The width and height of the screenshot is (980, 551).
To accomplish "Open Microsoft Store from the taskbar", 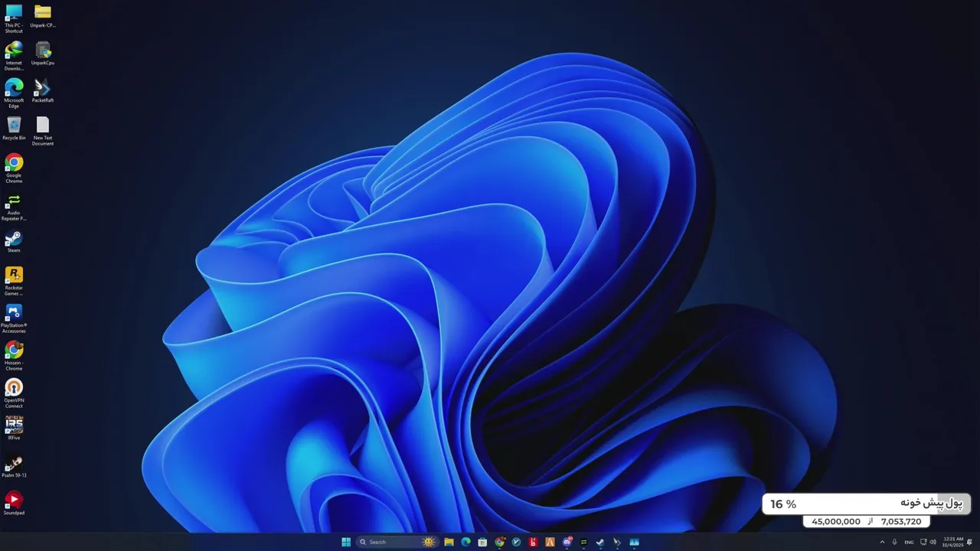I will (x=482, y=542).
